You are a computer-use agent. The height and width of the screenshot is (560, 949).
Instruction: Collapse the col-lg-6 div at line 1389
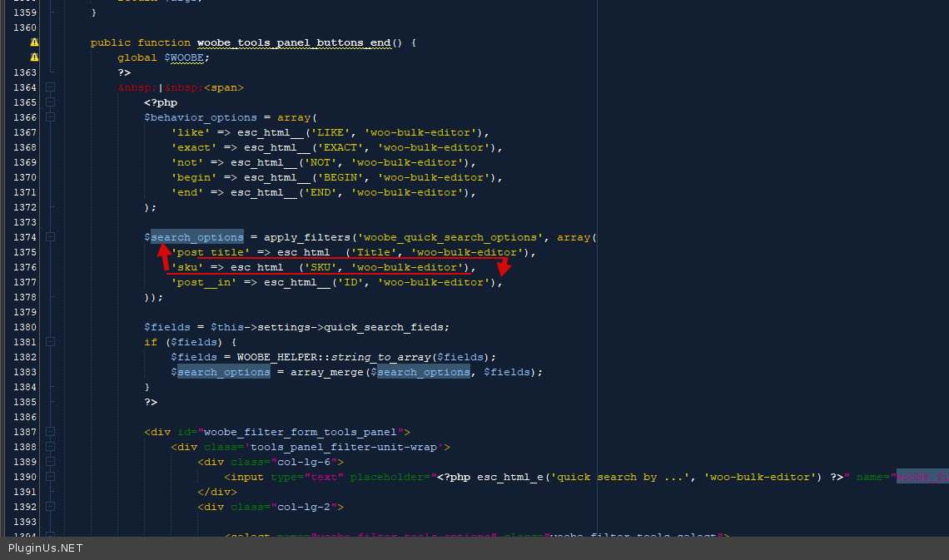tap(51, 462)
